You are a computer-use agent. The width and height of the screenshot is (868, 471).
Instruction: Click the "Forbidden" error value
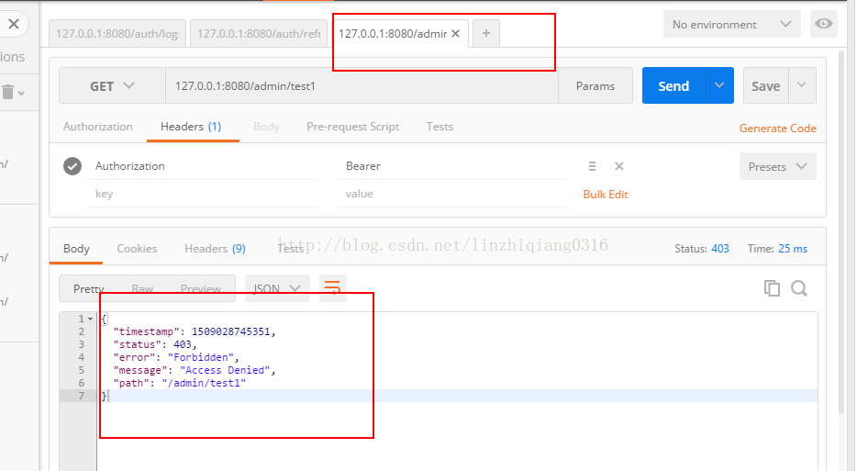(200, 357)
